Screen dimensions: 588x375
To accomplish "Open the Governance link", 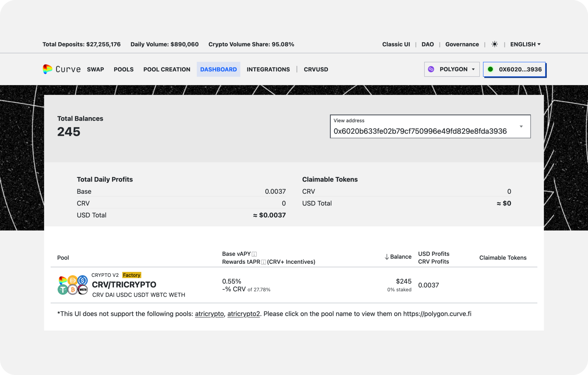I will tap(462, 44).
